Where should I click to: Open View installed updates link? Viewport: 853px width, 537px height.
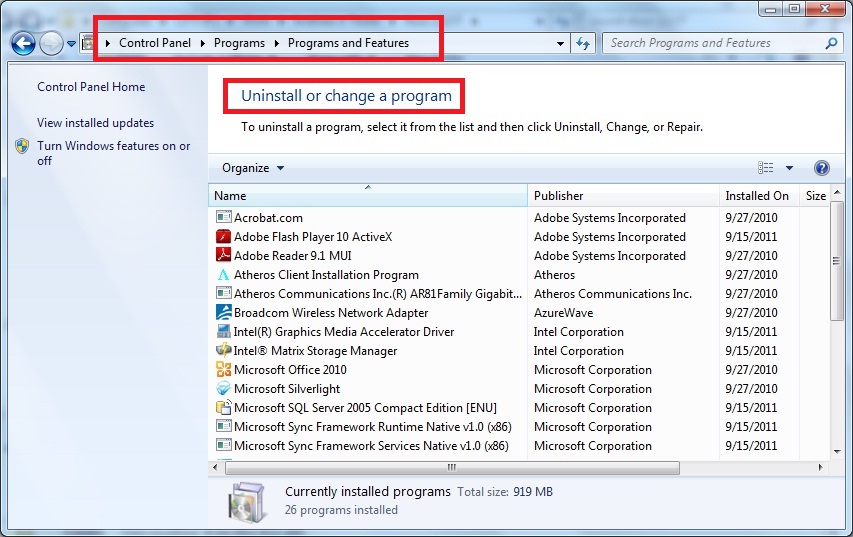95,123
